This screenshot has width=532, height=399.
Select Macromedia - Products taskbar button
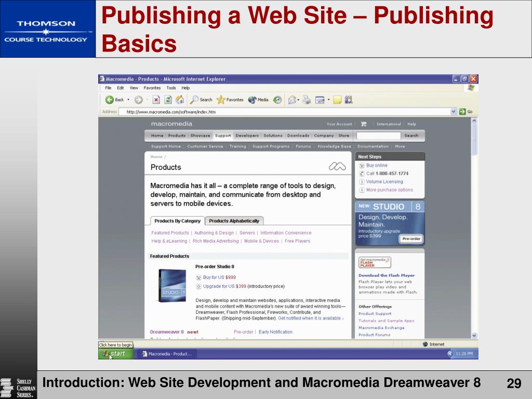(167, 354)
